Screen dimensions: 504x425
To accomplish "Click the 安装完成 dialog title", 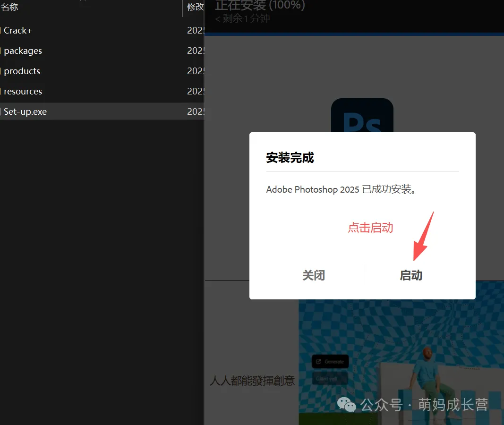I will tap(290, 158).
